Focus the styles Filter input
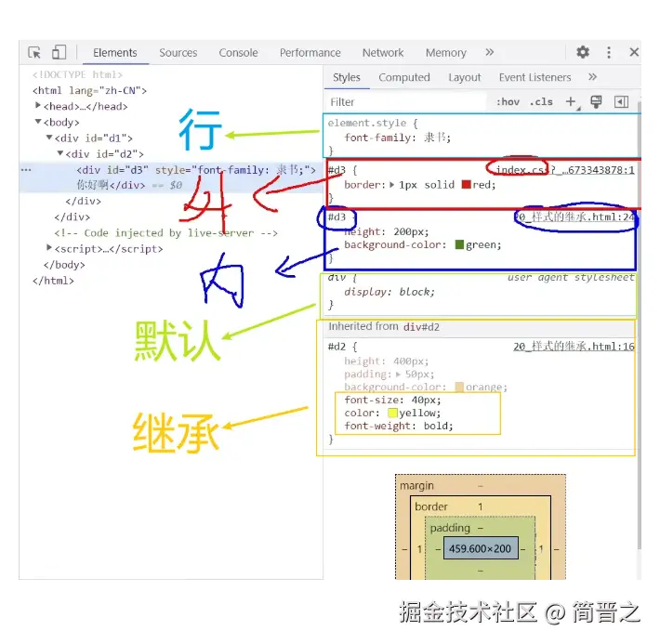This screenshot has width=660, height=644. pos(406,102)
